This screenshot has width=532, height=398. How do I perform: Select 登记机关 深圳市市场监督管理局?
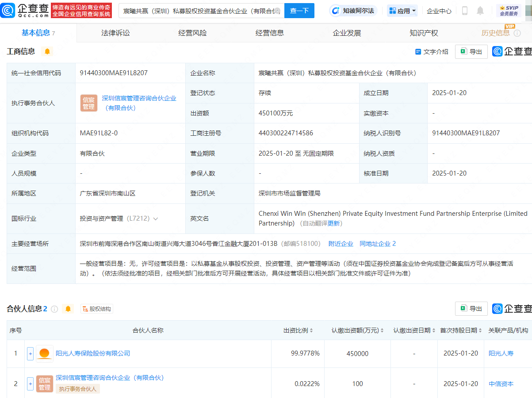[x=289, y=194]
